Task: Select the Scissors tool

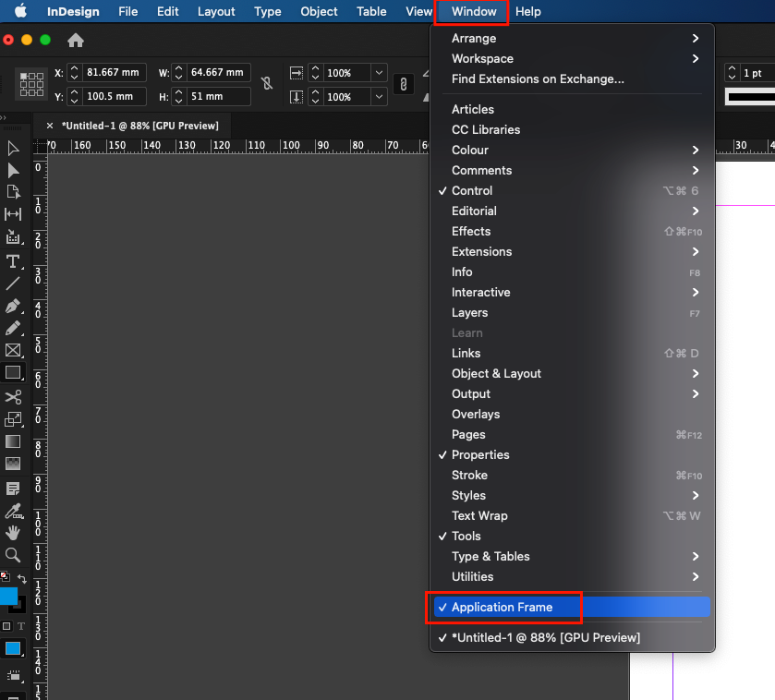Action: pyautogui.click(x=13, y=396)
